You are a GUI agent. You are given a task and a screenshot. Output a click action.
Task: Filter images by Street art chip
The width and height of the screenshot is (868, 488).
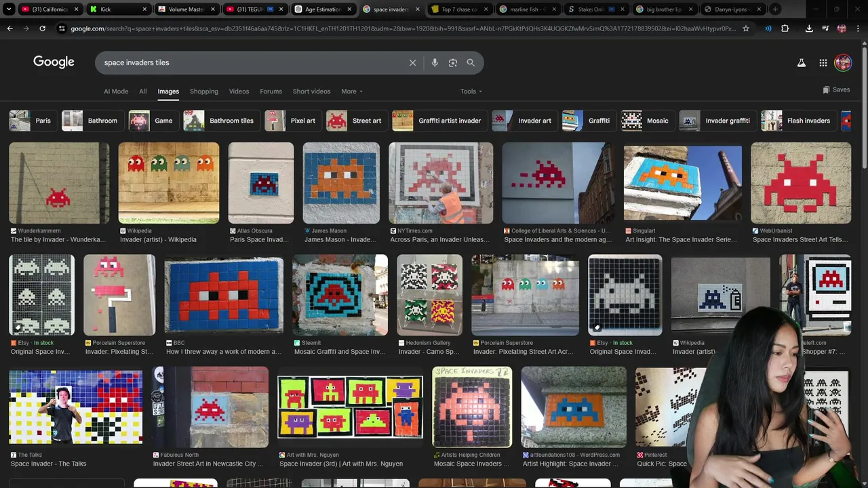point(355,121)
